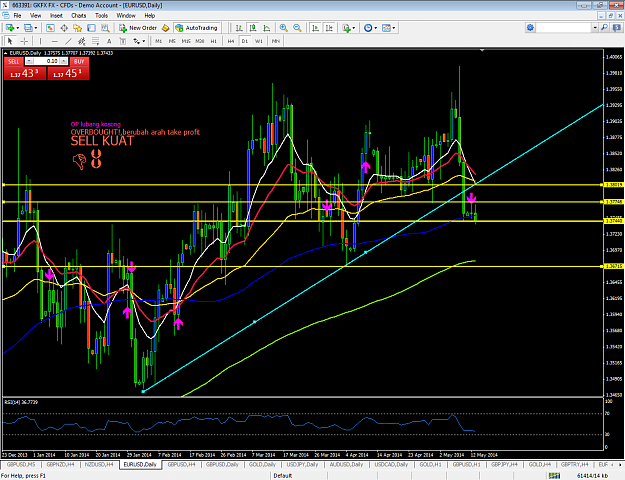
Task: Select the cursor arrow tool
Action: pos(10,41)
